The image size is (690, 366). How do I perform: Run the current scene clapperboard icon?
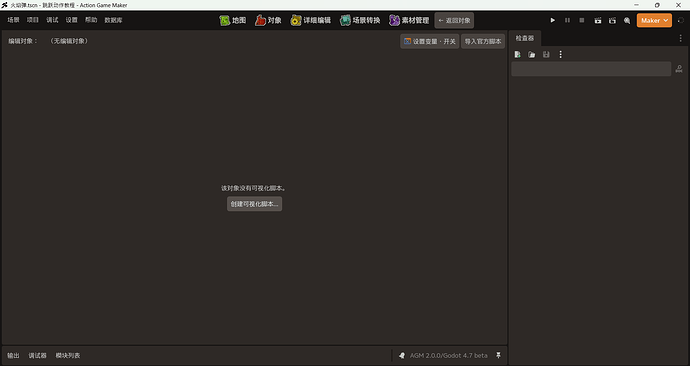pos(598,20)
